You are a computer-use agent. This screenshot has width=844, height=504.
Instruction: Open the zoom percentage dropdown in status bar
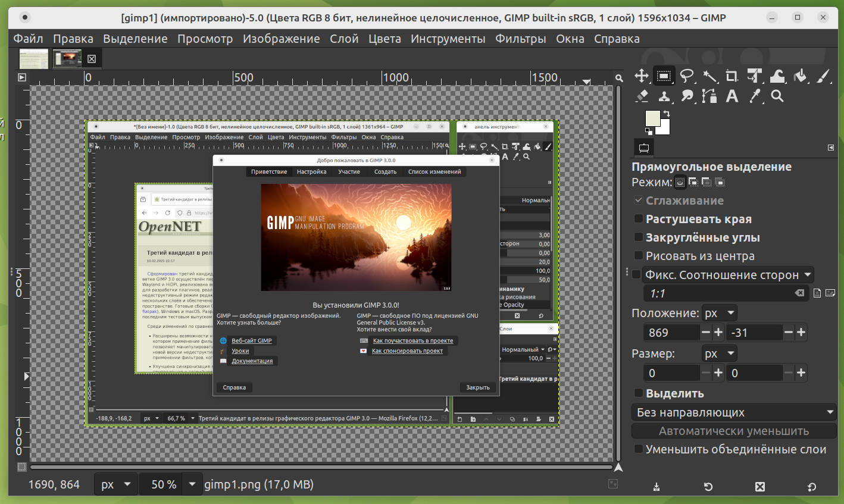[x=192, y=484]
